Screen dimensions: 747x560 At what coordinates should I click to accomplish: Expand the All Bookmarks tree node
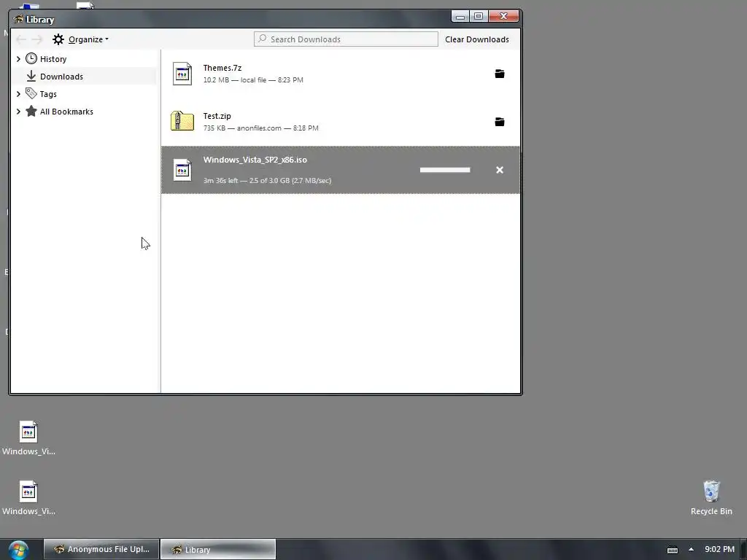tap(18, 112)
